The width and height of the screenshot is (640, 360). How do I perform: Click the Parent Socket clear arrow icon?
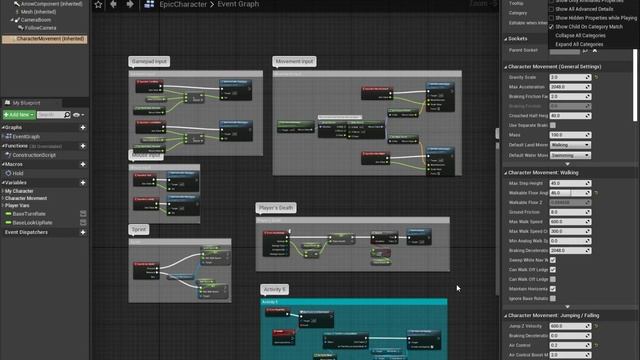click(595, 51)
